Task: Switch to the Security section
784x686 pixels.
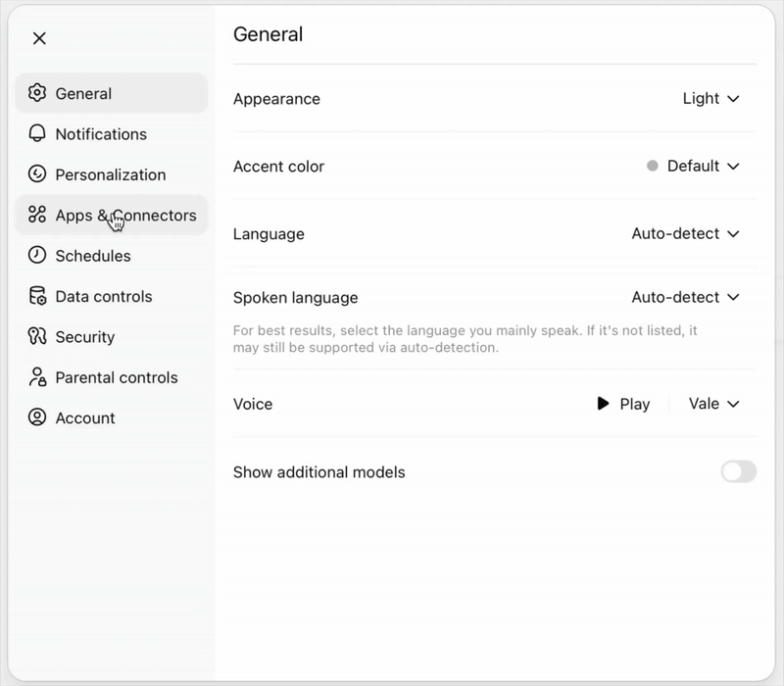Action: [88, 336]
